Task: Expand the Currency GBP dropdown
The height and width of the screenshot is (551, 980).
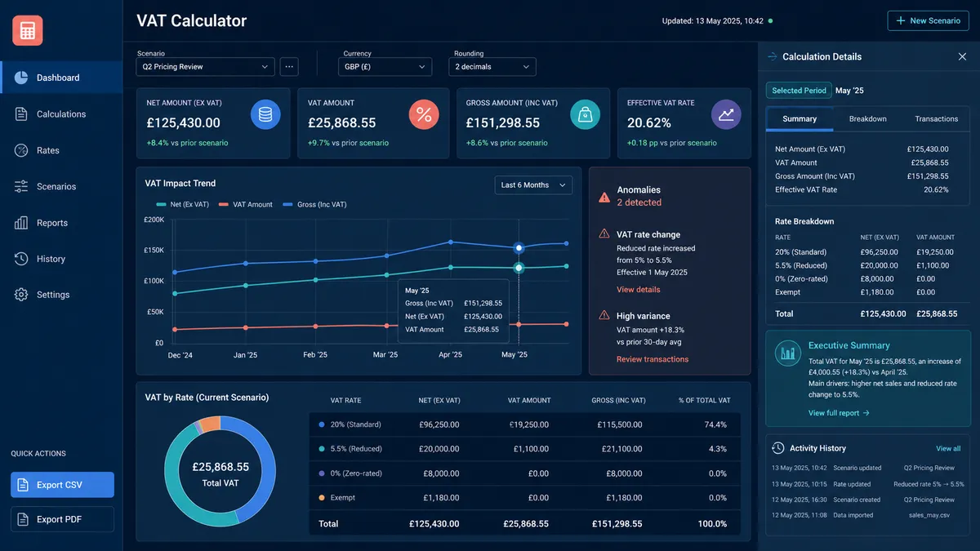Action: [x=385, y=67]
